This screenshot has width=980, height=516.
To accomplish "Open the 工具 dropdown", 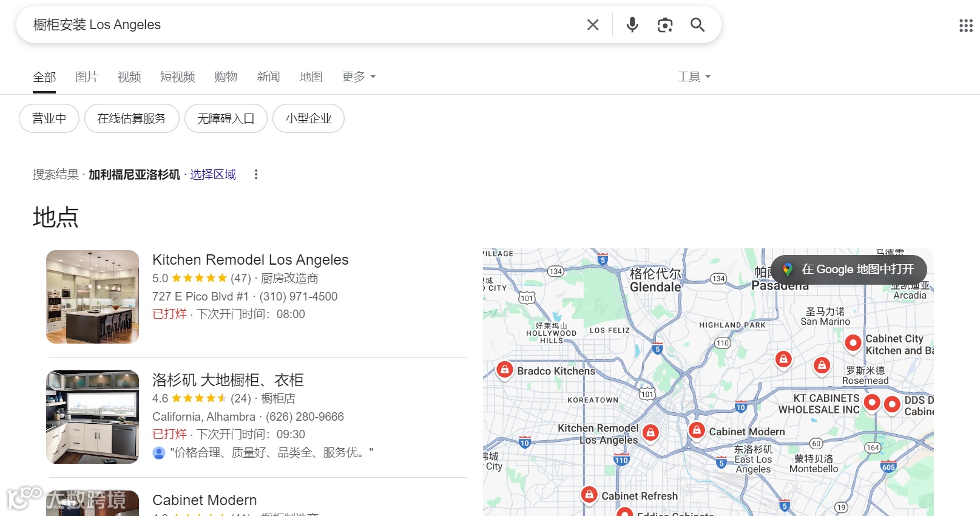I will coord(694,77).
